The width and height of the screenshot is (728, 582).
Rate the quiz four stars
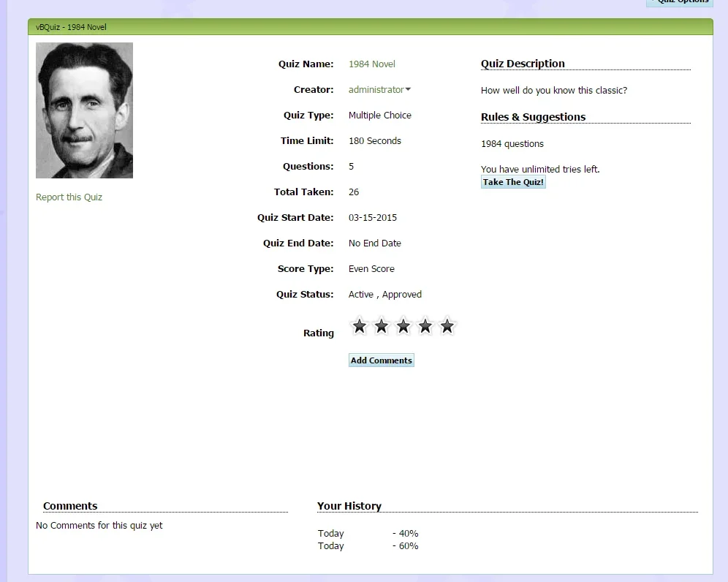(425, 326)
